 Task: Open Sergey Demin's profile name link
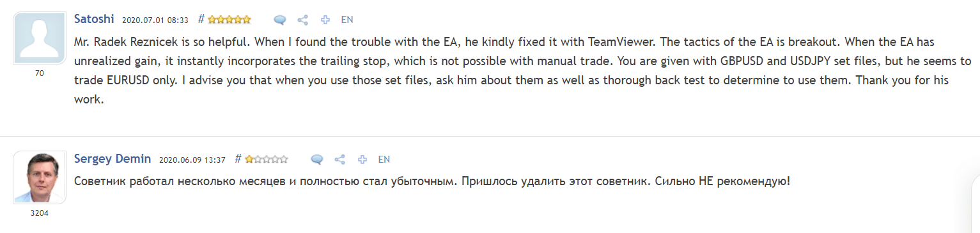point(113,158)
